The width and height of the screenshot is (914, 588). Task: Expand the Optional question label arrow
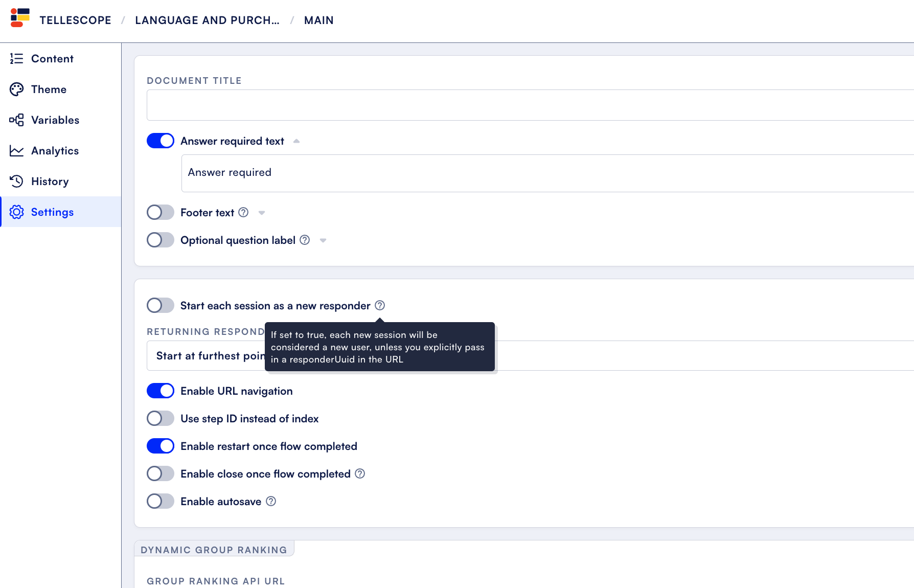(x=323, y=240)
